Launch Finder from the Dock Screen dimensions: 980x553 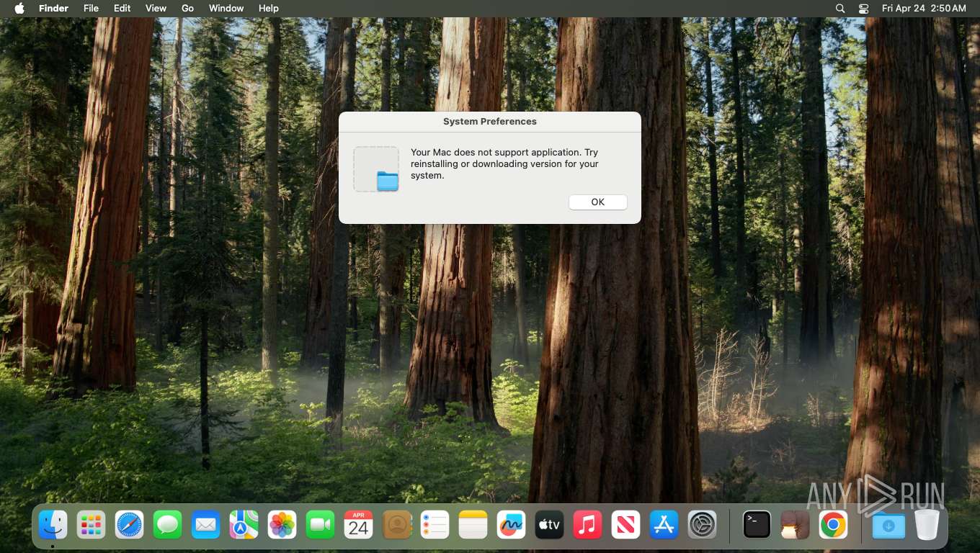pos(53,525)
